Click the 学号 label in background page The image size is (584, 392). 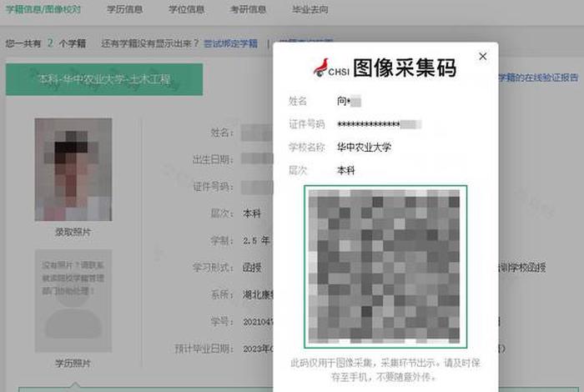coord(222,321)
